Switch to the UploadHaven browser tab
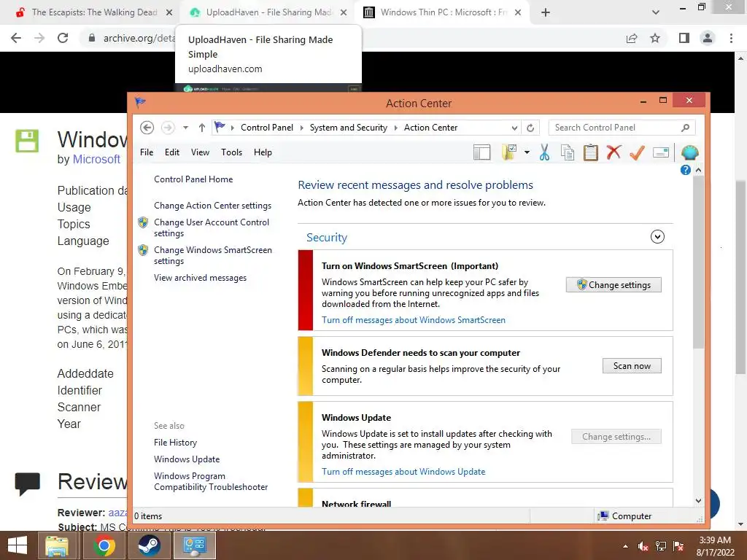The height and width of the screenshot is (560, 747). 268,12
